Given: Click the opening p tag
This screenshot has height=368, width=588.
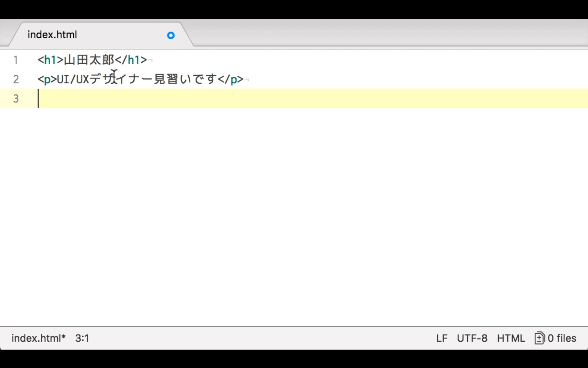Looking at the screenshot, I should (x=47, y=79).
